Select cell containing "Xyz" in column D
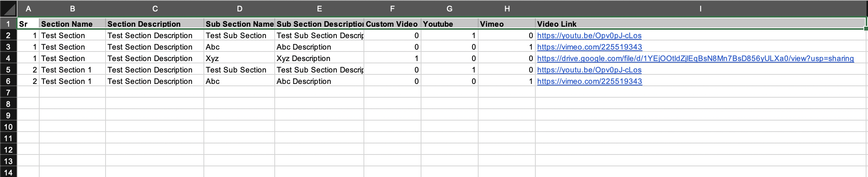Image resolution: width=868 pixels, height=177 pixels. click(x=239, y=58)
